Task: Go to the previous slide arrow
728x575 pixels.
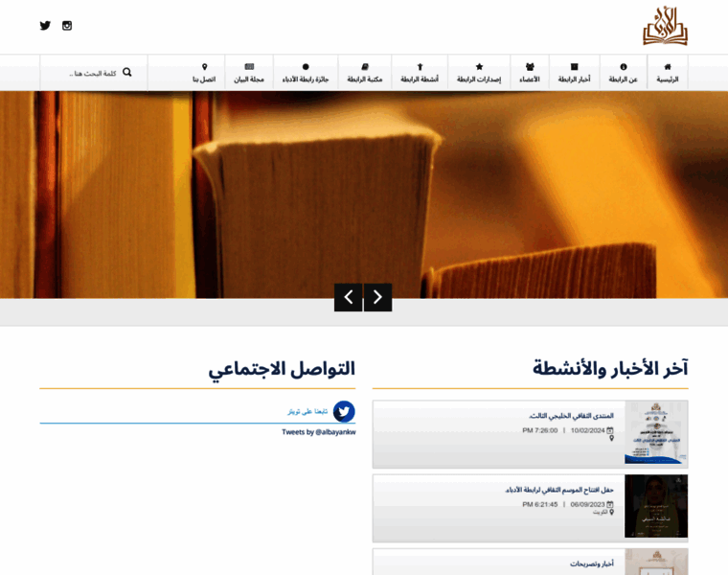Action: pos(349,297)
